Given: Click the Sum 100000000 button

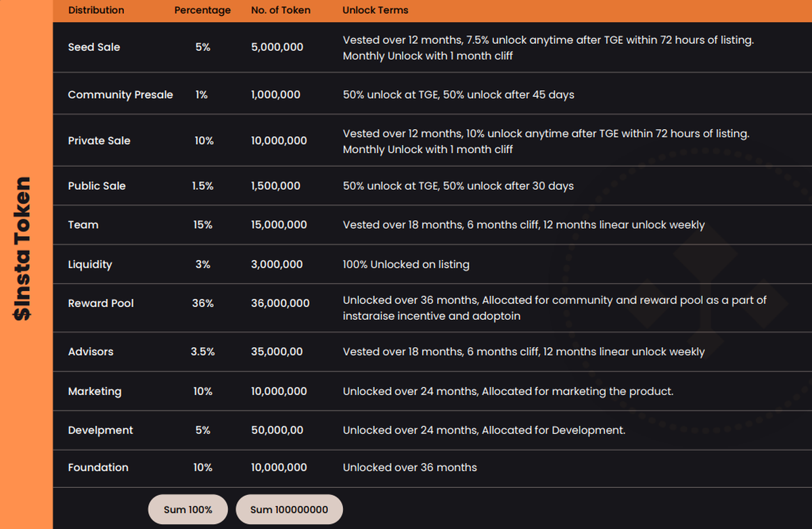Looking at the screenshot, I should coord(289,509).
